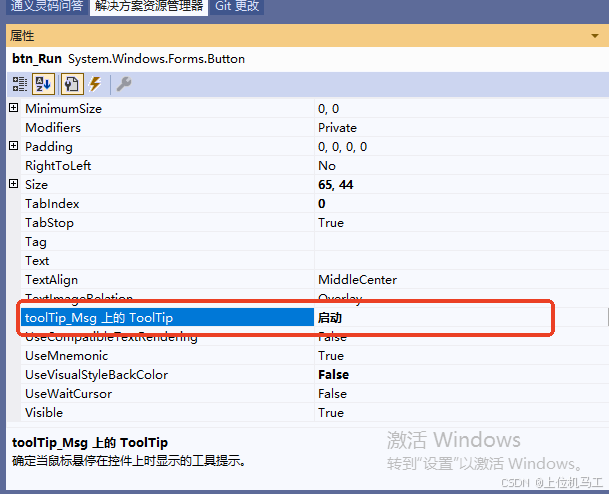Expand the Padding property
This screenshot has height=494, width=609.
[x=14, y=146]
